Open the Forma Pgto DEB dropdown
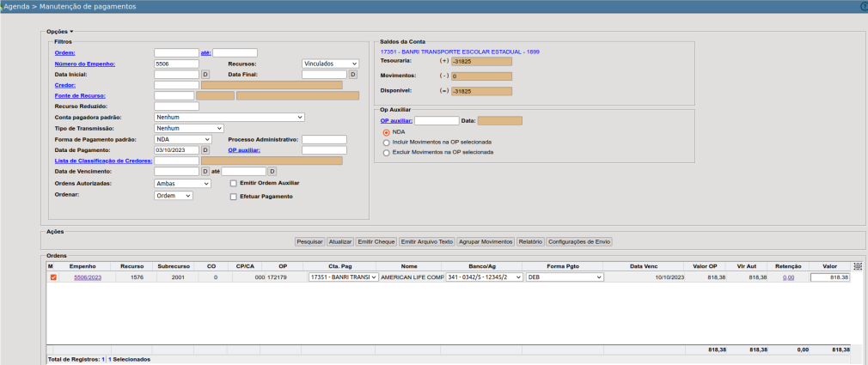Viewport: 868px width, 365px height. click(565, 277)
